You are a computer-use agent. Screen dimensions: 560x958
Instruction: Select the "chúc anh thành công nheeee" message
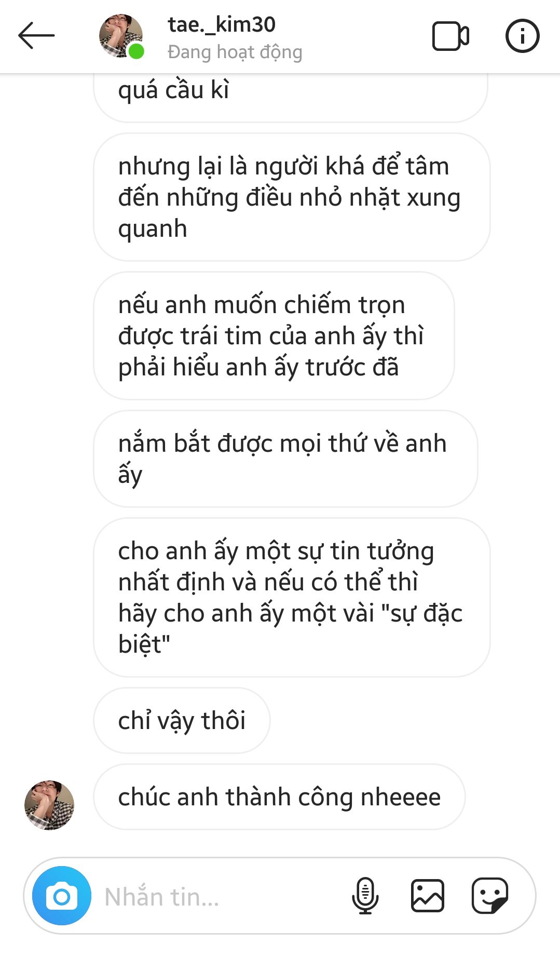[279, 797]
